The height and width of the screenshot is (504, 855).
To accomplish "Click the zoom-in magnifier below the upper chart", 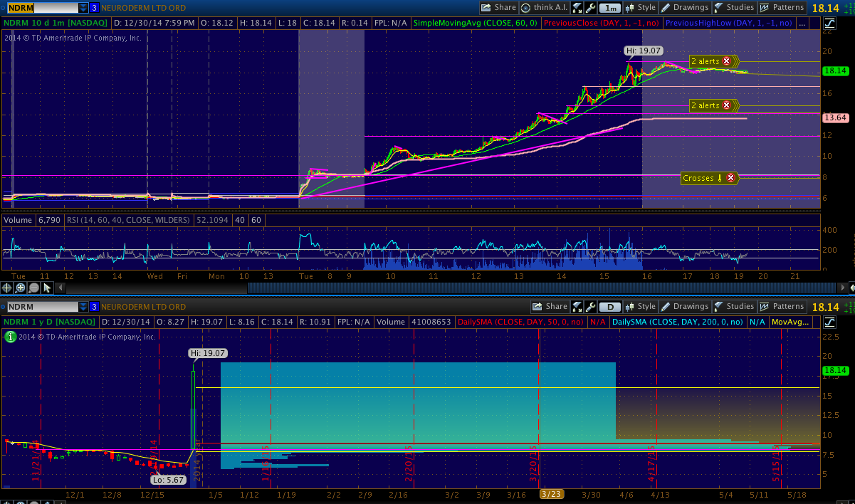I will 21,288.
